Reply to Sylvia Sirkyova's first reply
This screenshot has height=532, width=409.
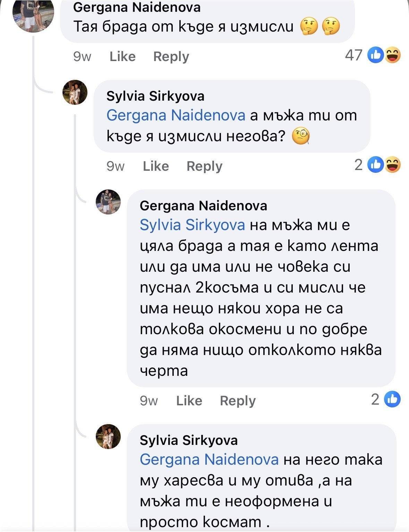[x=204, y=166]
